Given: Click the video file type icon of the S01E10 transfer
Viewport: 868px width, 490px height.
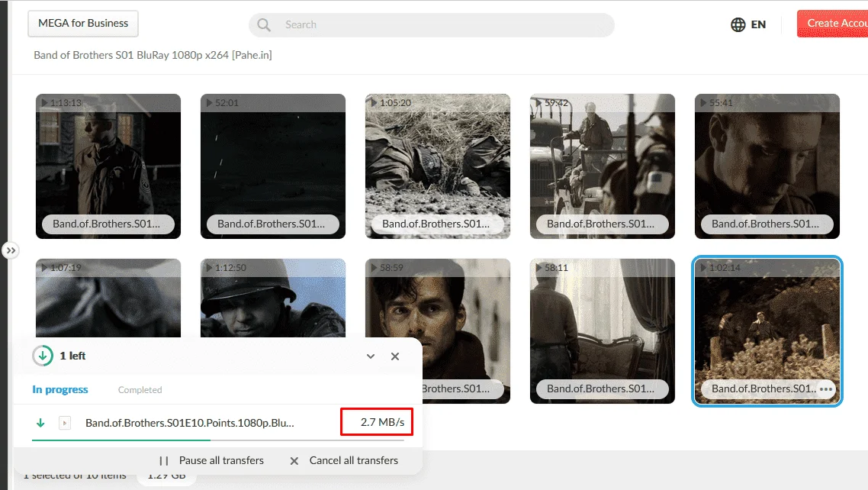Looking at the screenshot, I should [x=65, y=423].
